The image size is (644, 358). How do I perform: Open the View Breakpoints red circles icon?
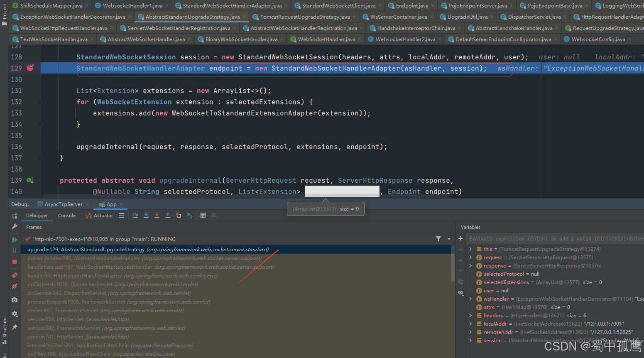(x=15, y=275)
